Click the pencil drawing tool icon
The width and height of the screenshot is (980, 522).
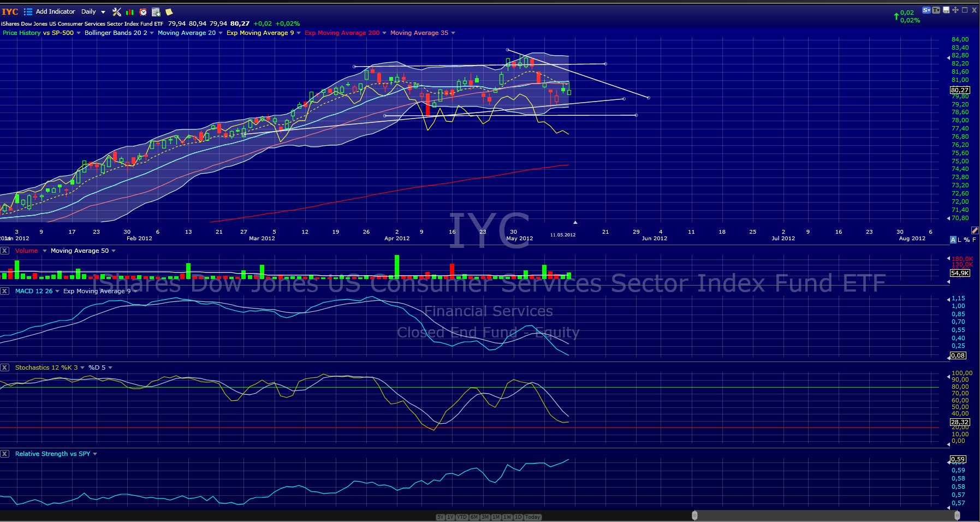[x=975, y=230]
